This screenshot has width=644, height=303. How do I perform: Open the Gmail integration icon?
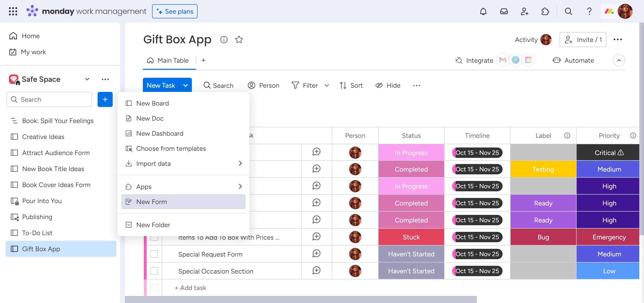click(x=503, y=60)
